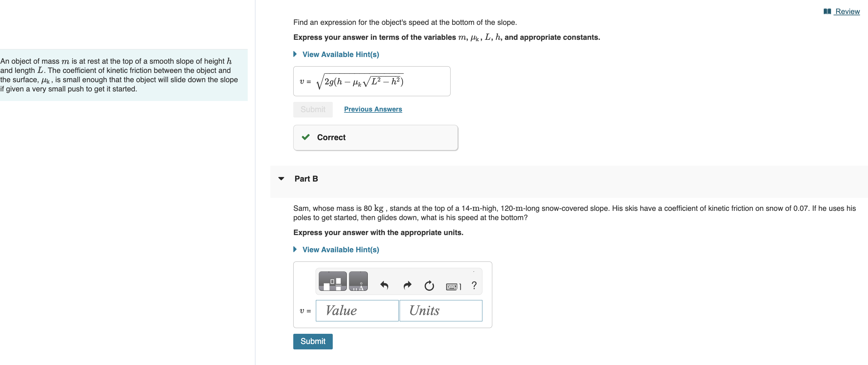This screenshot has width=868, height=365.
Task: Click the Submit button in Part B
Action: click(x=312, y=341)
